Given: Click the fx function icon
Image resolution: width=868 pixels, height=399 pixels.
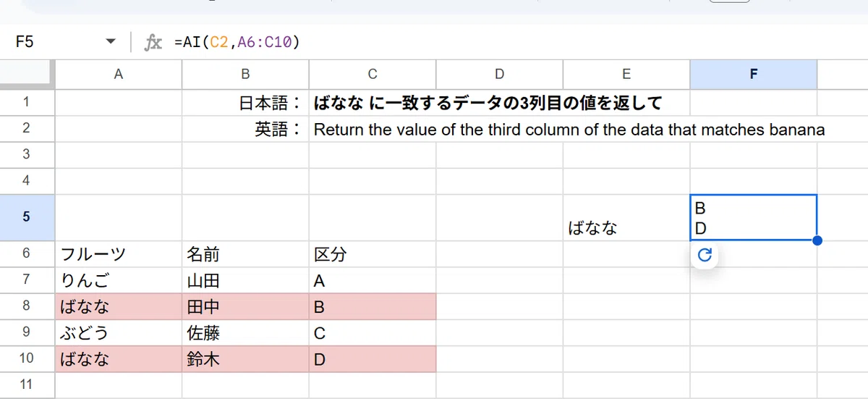Looking at the screenshot, I should [x=153, y=43].
